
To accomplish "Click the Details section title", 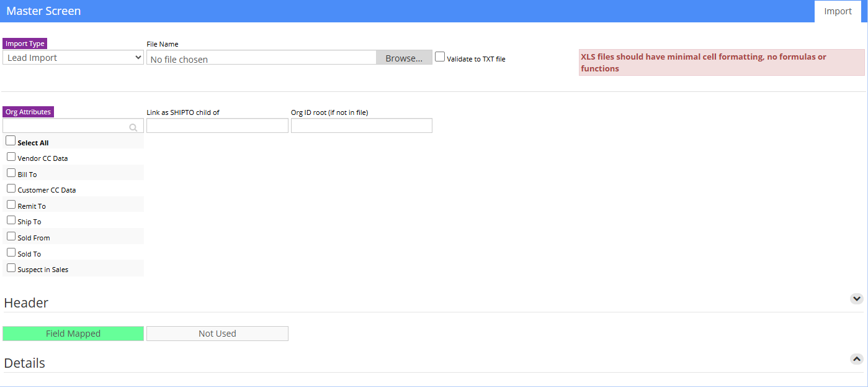I will pyautogui.click(x=25, y=363).
